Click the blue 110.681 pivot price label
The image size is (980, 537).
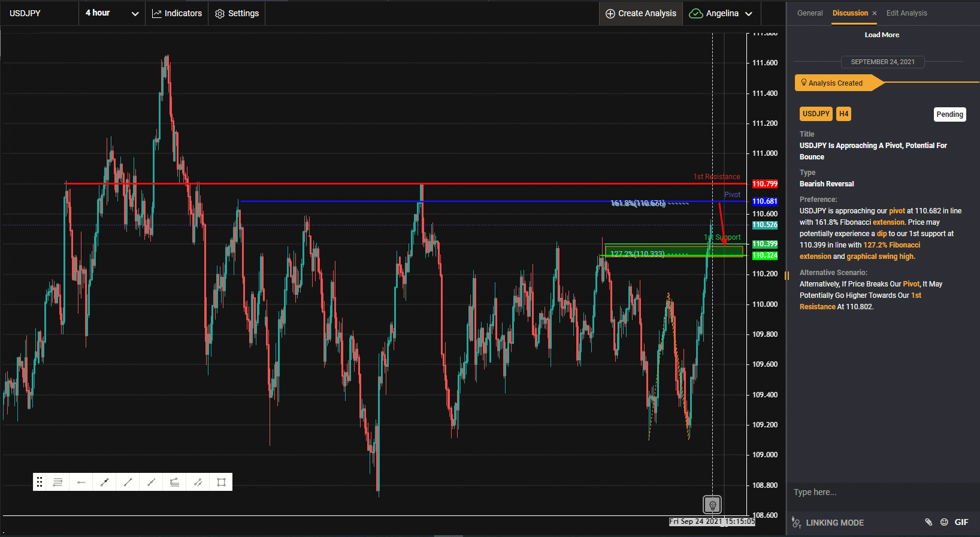click(765, 201)
